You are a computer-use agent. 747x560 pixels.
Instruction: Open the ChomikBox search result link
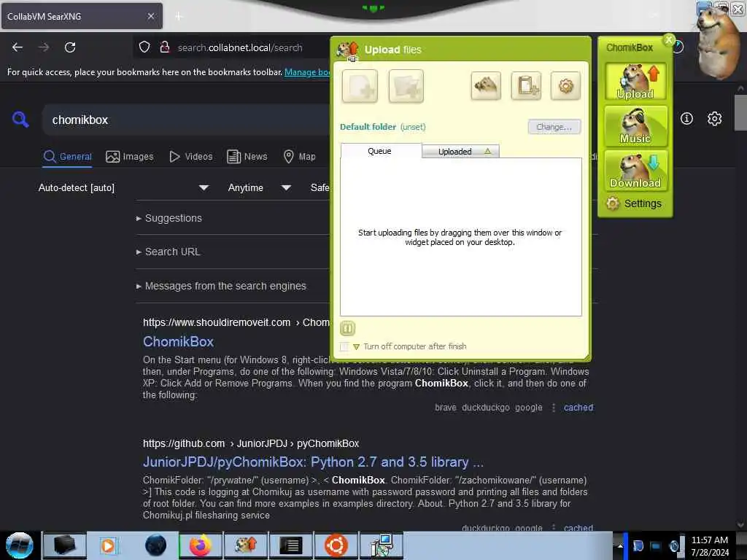(178, 342)
